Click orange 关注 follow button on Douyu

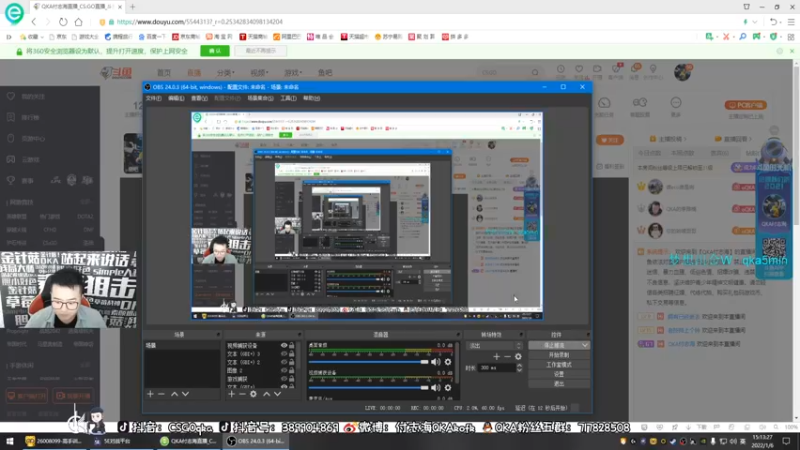coord(610,140)
